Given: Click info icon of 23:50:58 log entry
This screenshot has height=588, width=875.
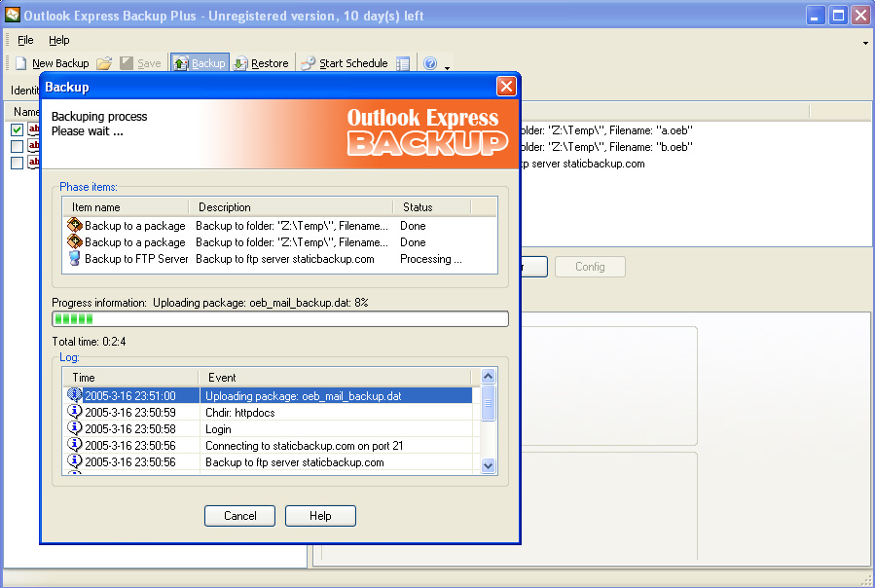Looking at the screenshot, I should [x=74, y=427].
